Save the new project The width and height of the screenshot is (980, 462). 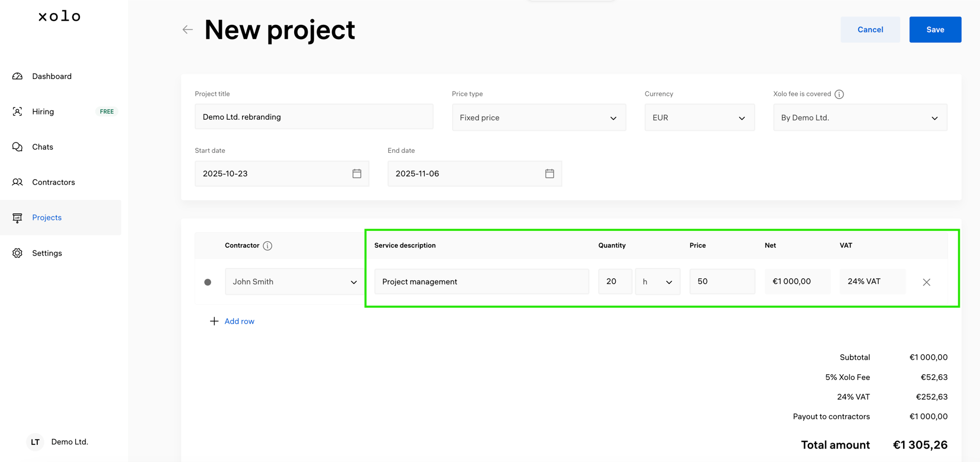935,29
